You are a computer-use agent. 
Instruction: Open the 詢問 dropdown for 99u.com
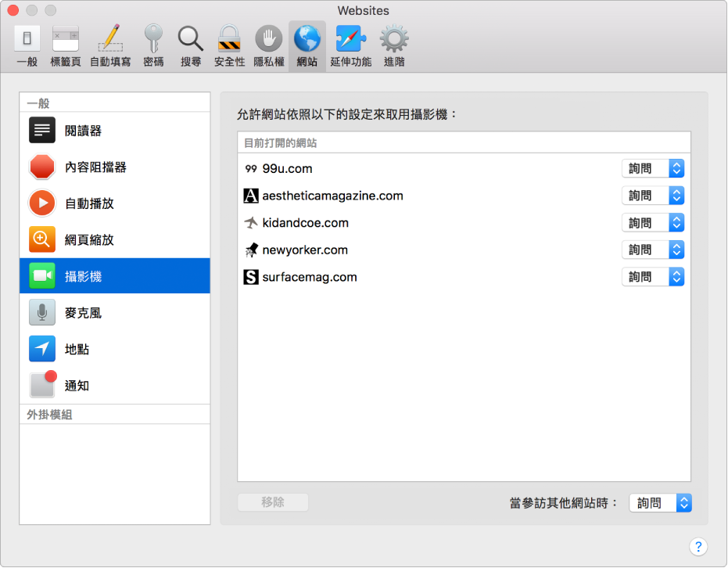pos(653,168)
